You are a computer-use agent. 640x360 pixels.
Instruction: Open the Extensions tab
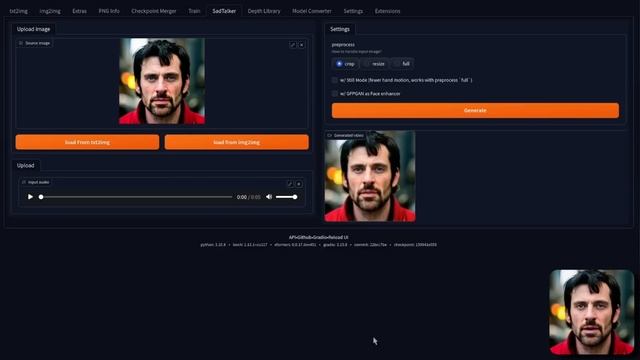point(387,11)
